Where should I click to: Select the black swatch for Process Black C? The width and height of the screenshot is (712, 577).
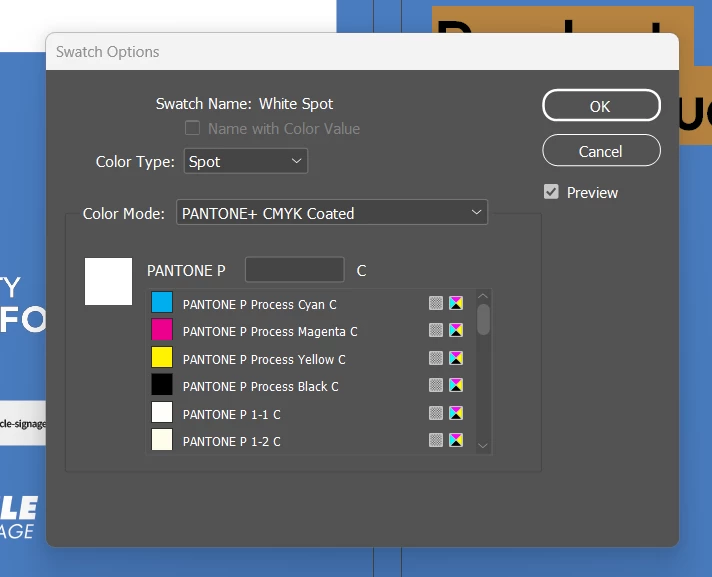pos(162,385)
